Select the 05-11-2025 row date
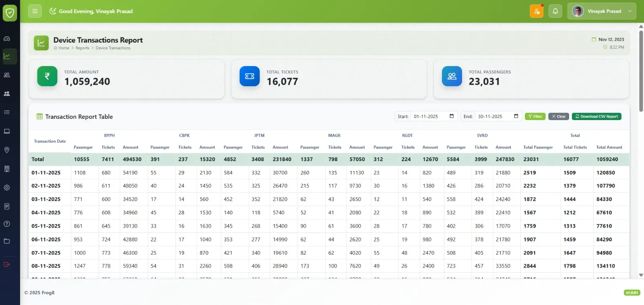Screen dimensions: 644x305 click(x=46, y=226)
